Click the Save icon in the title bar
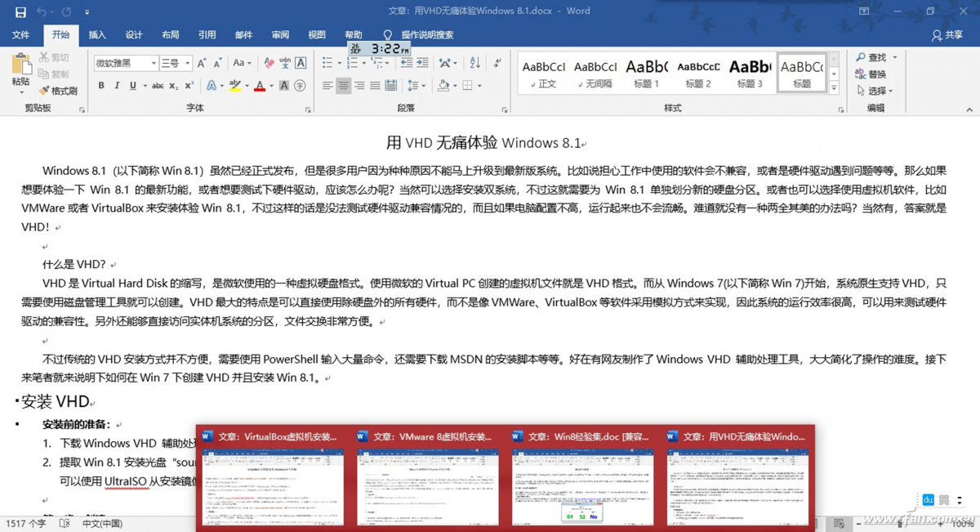The image size is (980, 532). [20, 12]
